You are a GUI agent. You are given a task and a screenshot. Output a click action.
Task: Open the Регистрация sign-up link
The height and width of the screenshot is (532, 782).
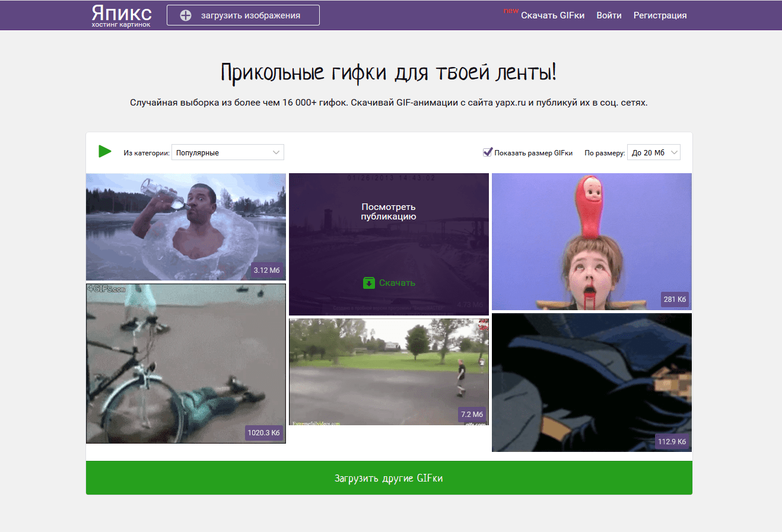coord(660,15)
